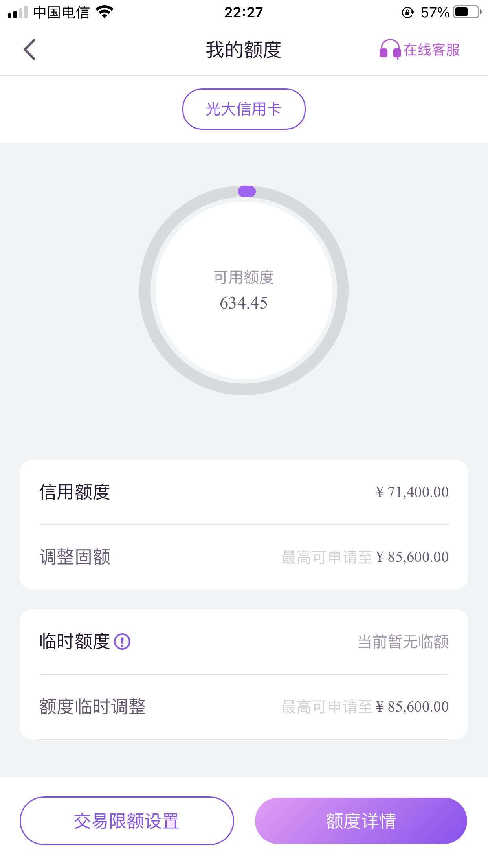Tap the temporary limit info icon

[122, 642]
